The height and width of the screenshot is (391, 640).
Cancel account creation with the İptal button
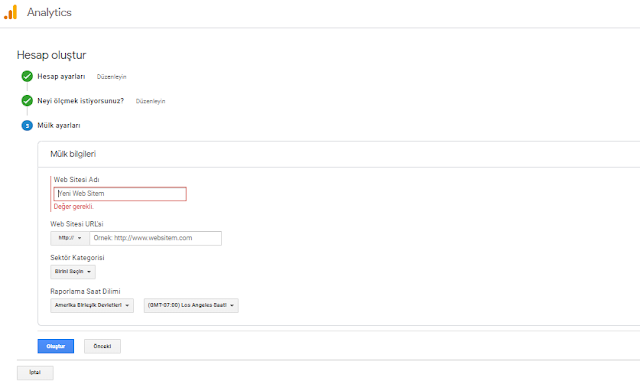35,373
